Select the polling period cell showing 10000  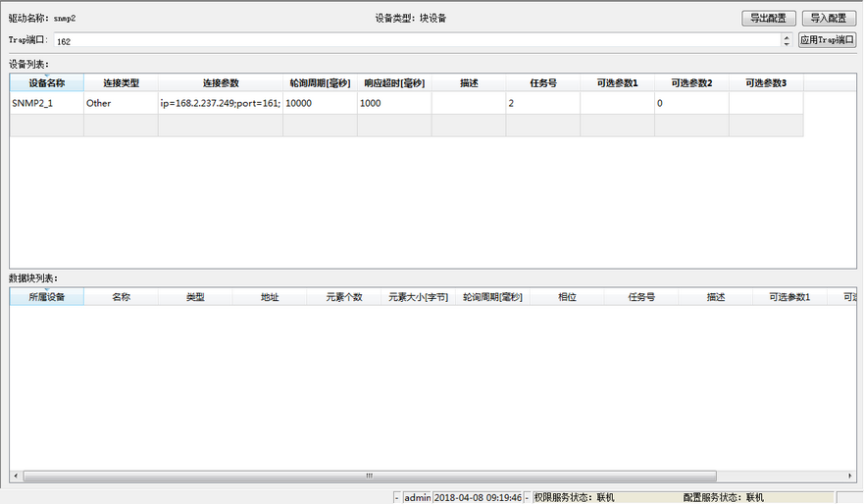[320, 103]
